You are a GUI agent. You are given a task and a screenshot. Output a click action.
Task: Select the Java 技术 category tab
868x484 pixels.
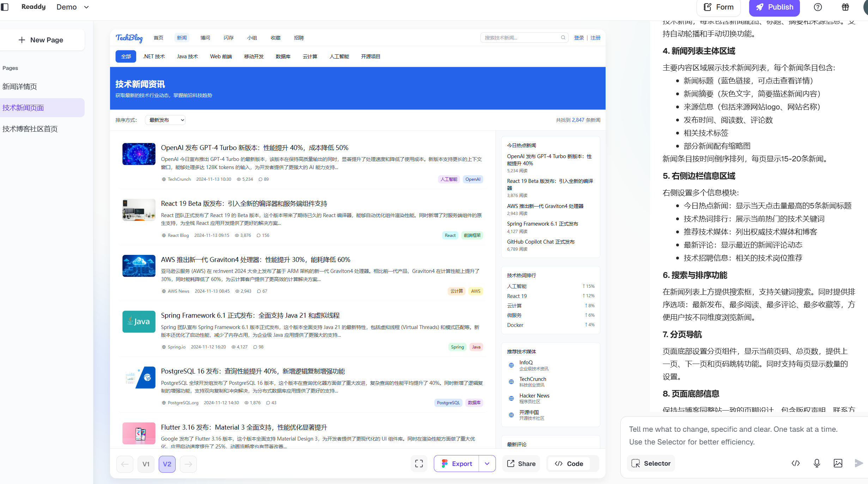coord(187,56)
